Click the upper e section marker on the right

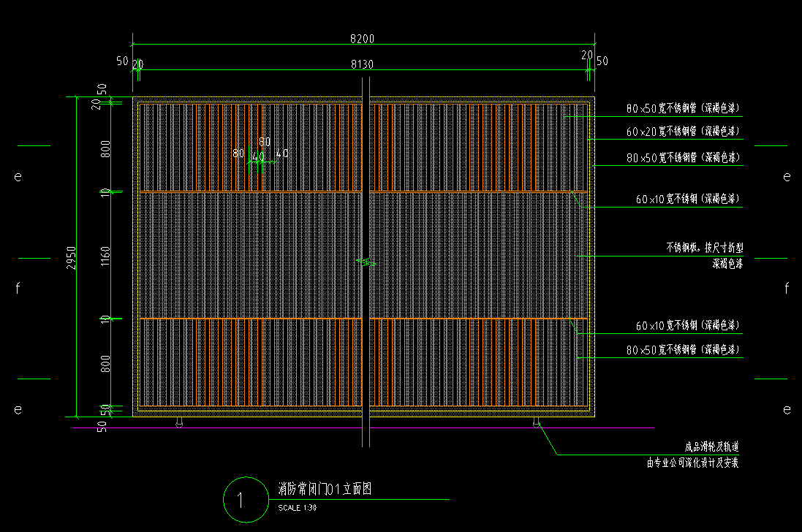point(787,176)
